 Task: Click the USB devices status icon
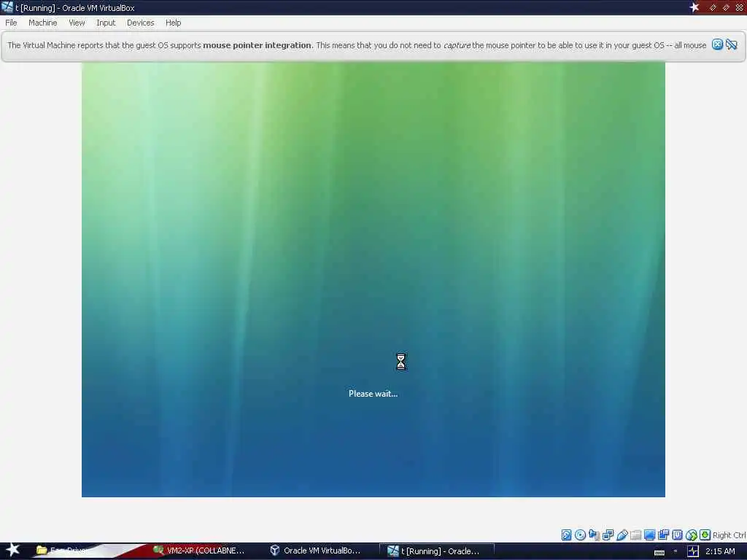coord(622,534)
